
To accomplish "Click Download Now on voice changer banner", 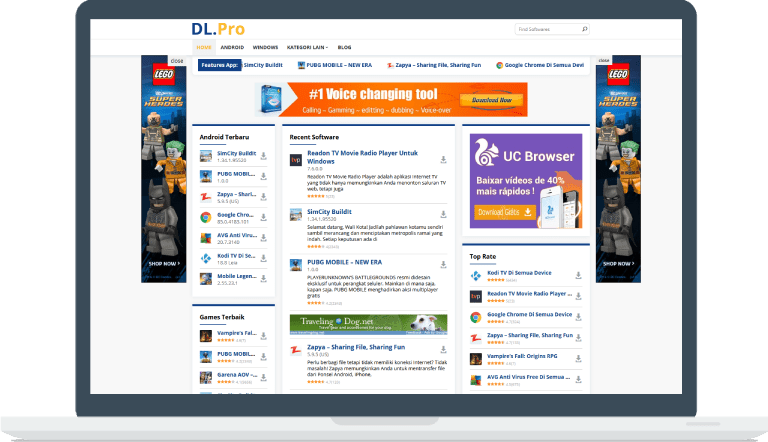I will [491, 100].
